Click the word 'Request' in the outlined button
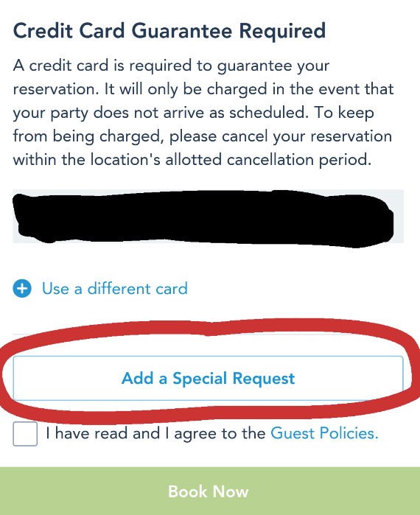The image size is (420, 515). coord(264,379)
